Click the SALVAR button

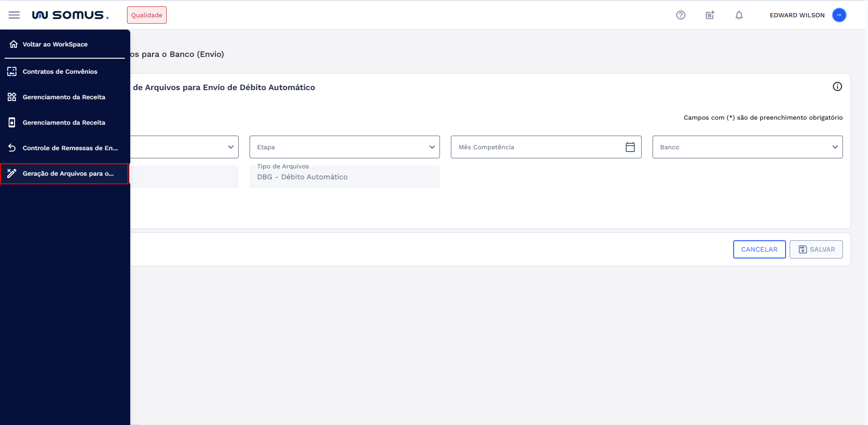click(816, 249)
